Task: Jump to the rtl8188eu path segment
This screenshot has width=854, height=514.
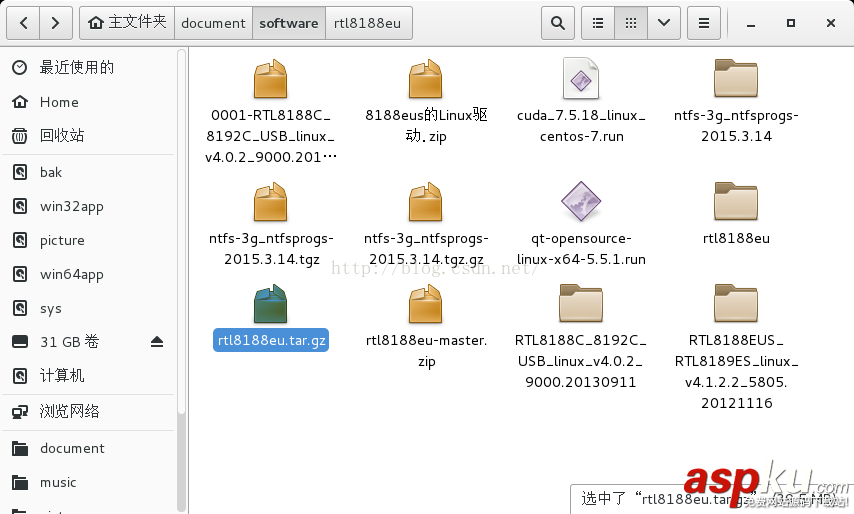Action: pos(368,23)
